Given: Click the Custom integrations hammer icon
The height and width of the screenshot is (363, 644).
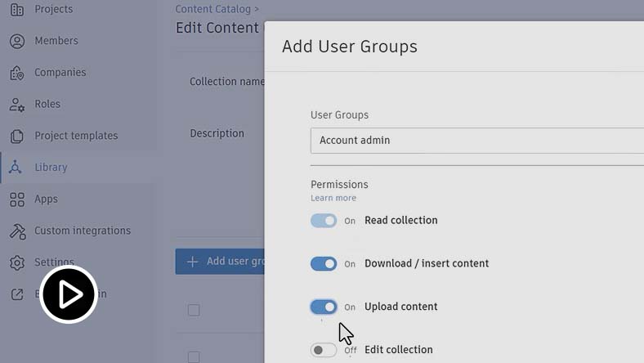Looking at the screenshot, I should tap(17, 231).
